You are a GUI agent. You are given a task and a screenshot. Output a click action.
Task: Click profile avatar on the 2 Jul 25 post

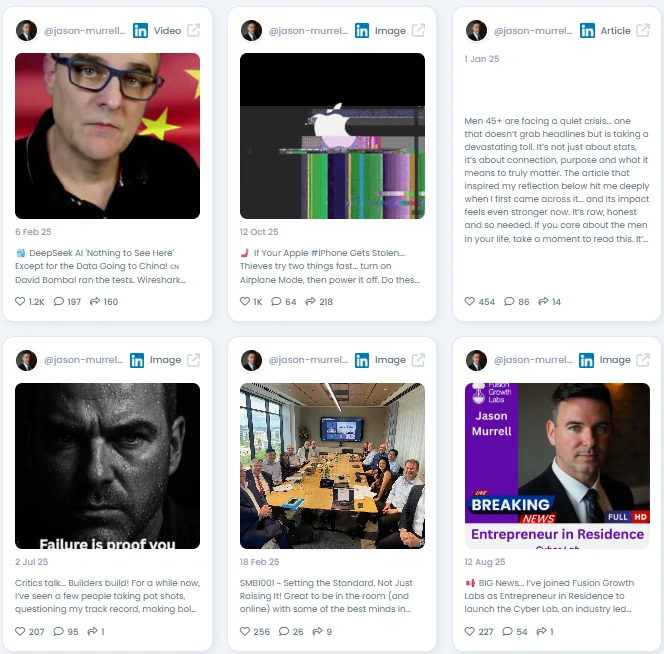[26, 360]
